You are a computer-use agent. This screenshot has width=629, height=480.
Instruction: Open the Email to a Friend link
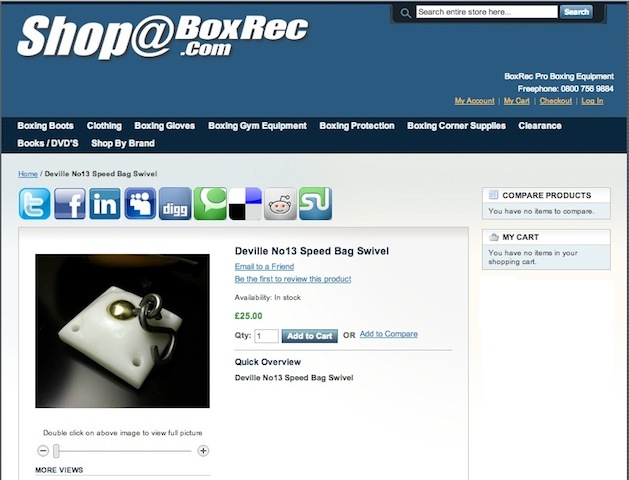(x=264, y=267)
